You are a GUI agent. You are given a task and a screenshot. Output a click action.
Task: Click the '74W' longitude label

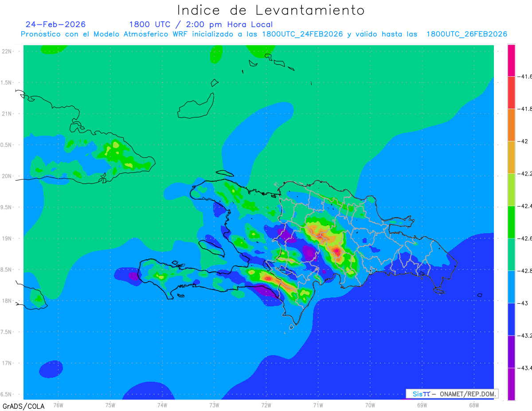click(x=162, y=405)
